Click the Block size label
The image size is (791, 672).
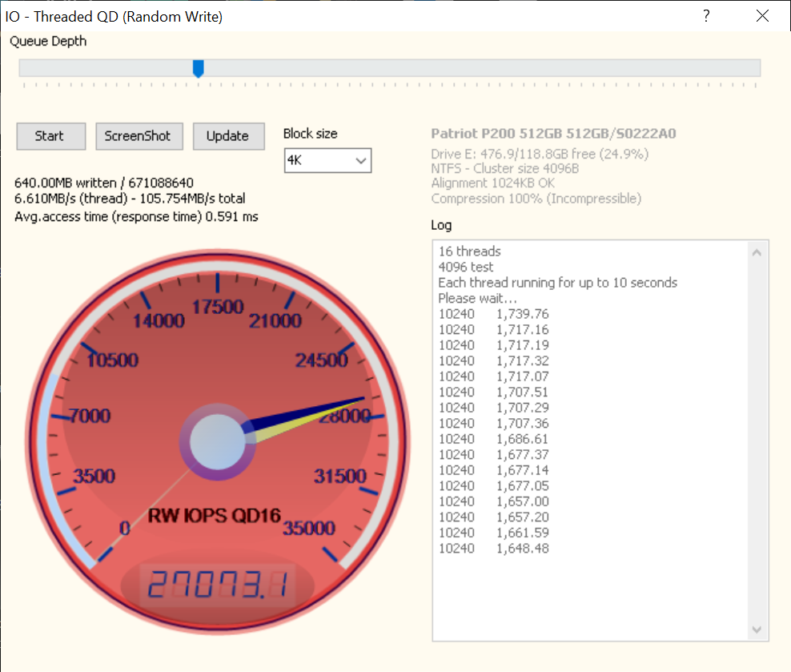311,134
